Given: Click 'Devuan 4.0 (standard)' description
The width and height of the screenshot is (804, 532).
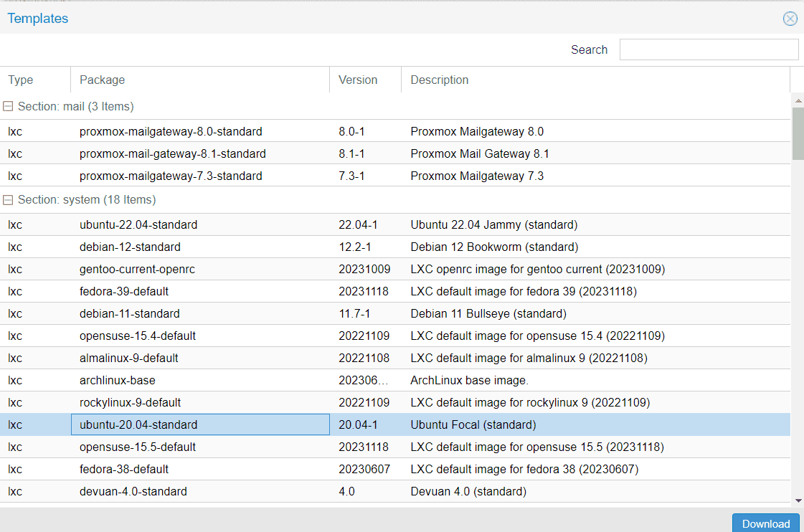Looking at the screenshot, I should [x=468, y=492].
